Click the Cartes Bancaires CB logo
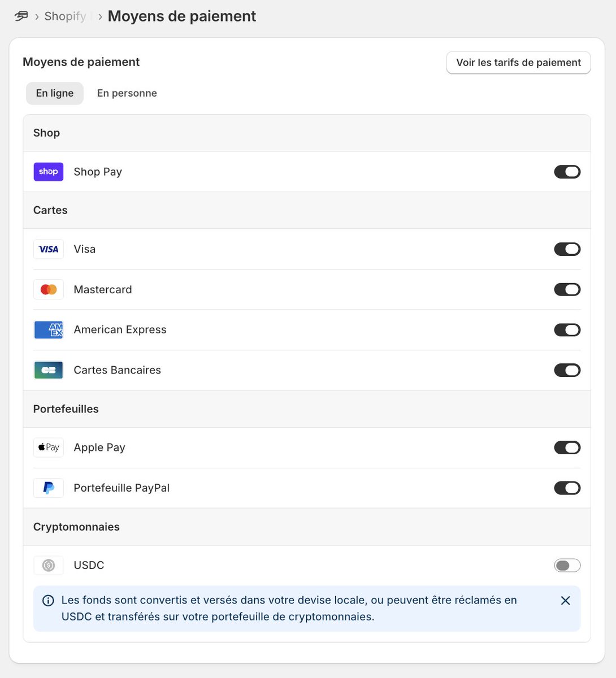Screen dimensions: 616x678 point(49,370)
